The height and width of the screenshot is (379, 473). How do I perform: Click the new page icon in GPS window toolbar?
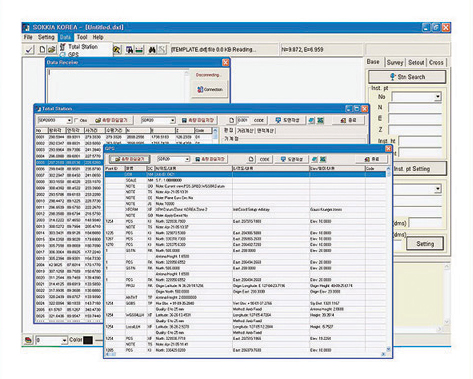[x=252, y=159]
